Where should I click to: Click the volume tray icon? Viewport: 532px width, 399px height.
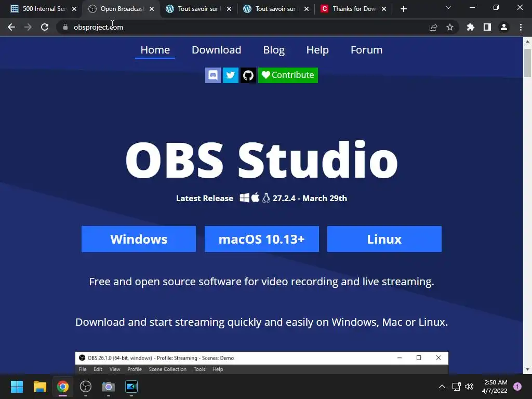click(469, 387)
